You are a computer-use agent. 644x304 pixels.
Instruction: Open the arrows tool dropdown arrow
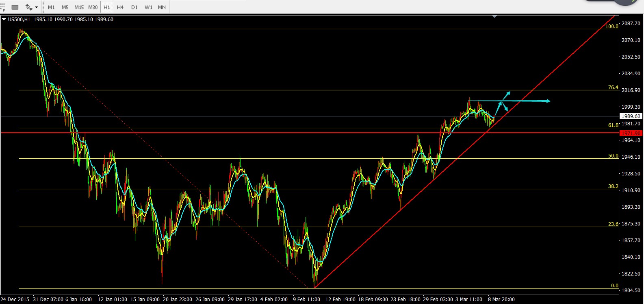pyautogui.click(x=37, y=7)
